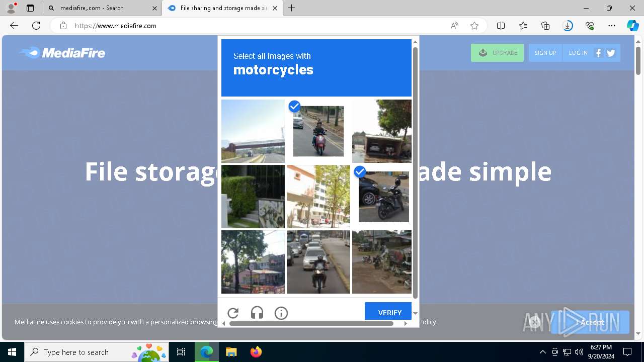The height and width of the screenshot is (362, 644).
Task: Open File Explorer from taskbar
Action: coord(231,352)
